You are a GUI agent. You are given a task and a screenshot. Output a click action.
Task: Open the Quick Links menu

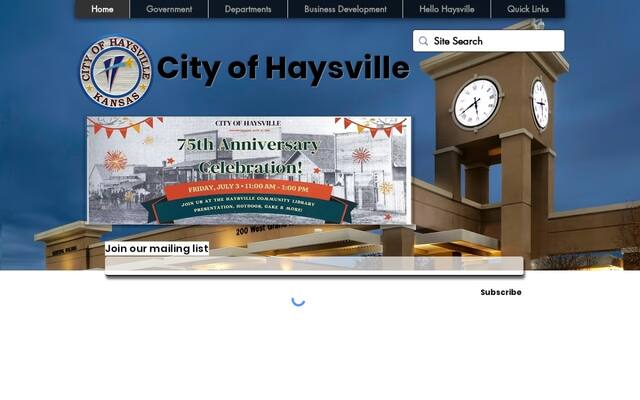point(528,9)
